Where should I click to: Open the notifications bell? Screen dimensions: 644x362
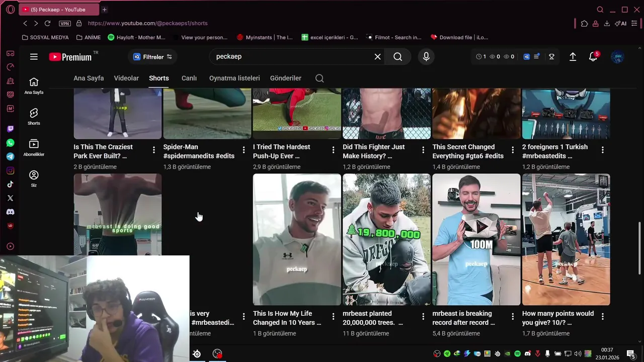click(x=593, y=57)
